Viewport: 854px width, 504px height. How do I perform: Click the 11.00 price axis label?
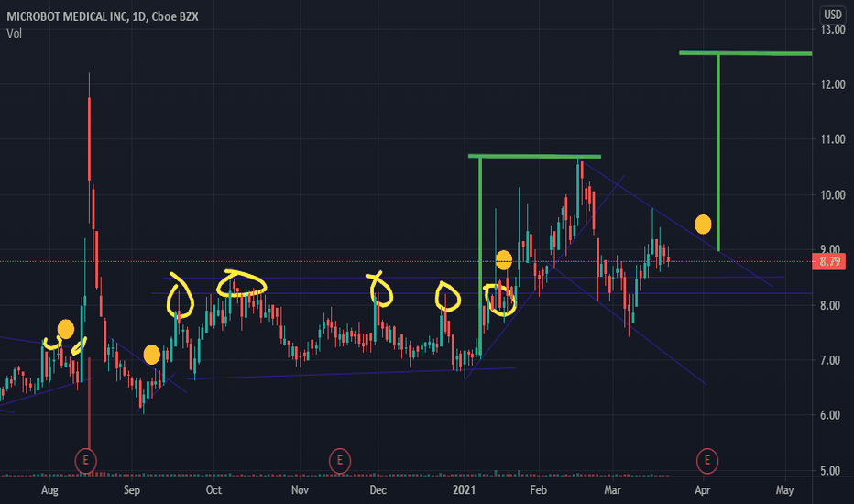[833, 139]
